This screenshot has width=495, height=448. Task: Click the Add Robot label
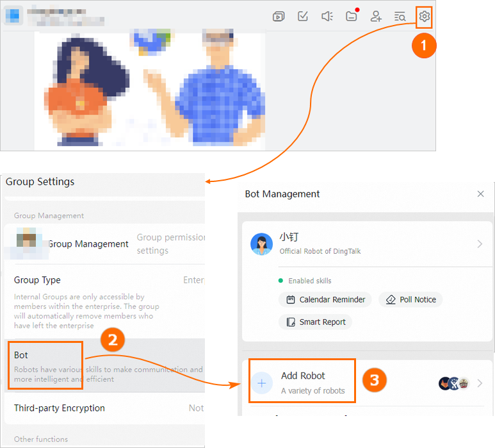(303, 376)
